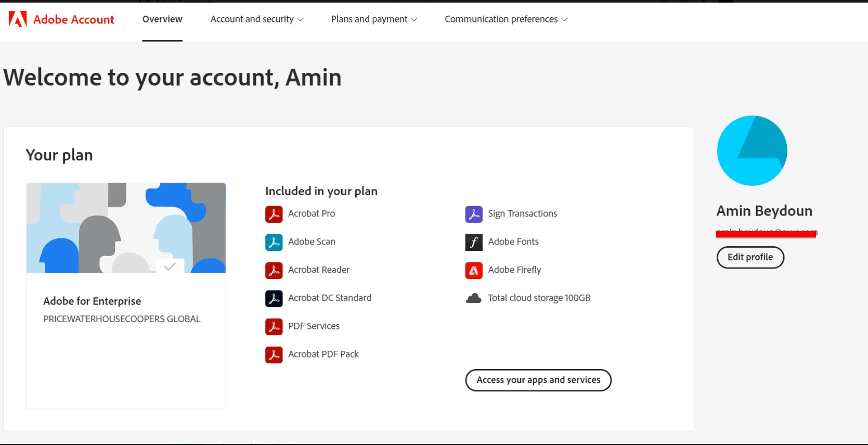Click the profile avatar picture
This screenshot has height=445, width=868.
coord(752,150)
